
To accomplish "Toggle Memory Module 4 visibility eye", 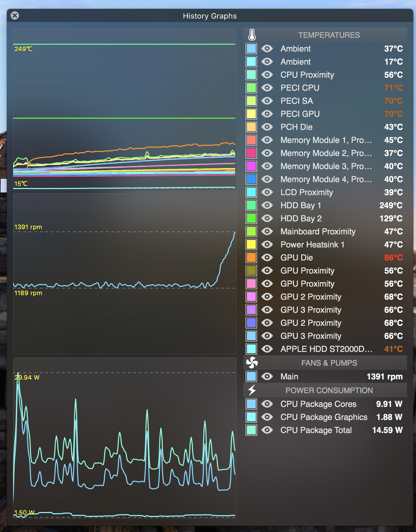I will click(x=267, y=179).
